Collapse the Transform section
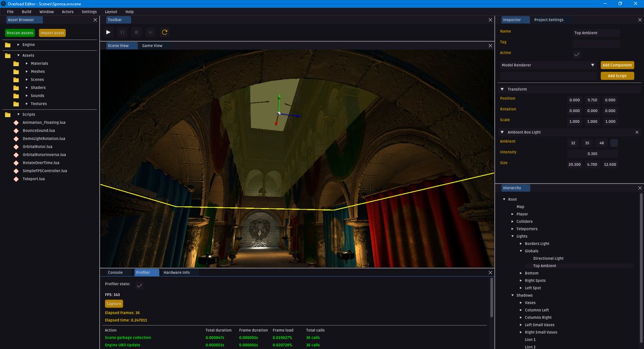 [502, 89]
